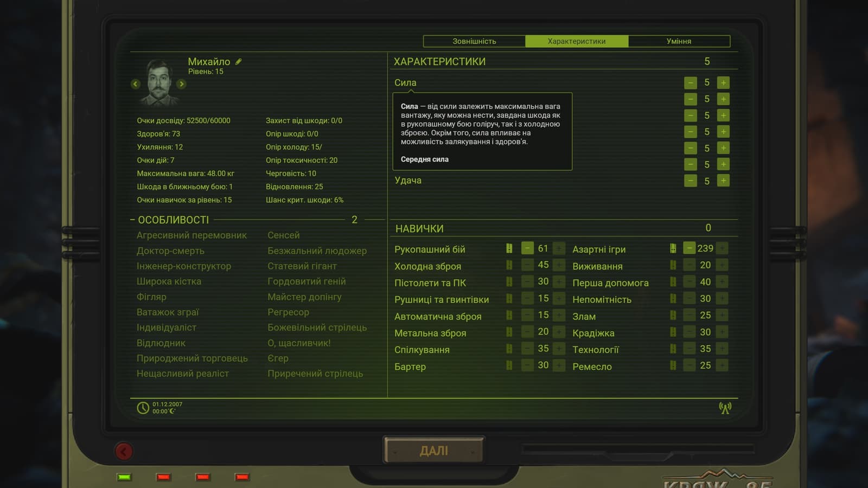Select previous portrait arrow

tap(136, 84)
